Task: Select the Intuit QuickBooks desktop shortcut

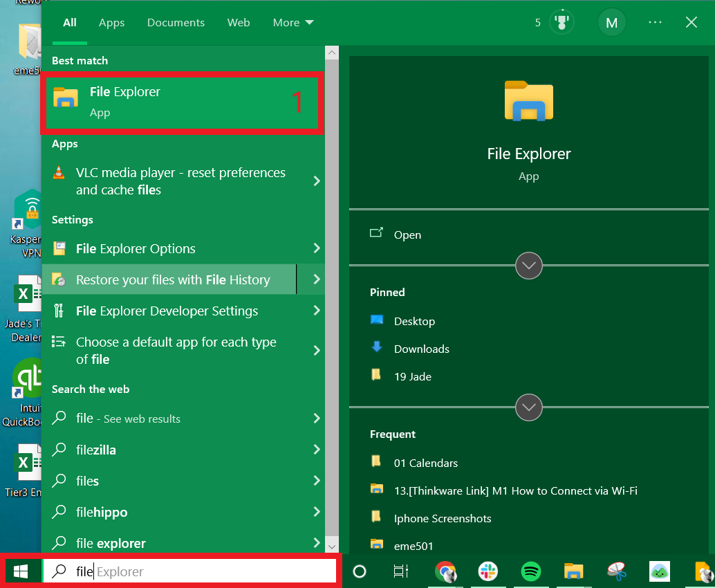Action: (x=23, y=392)
